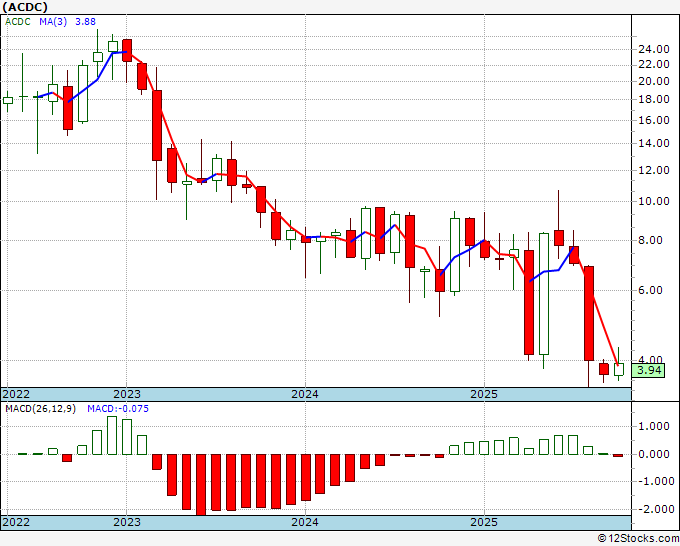
Task: Click the 0.000 MACD axis label
Action: (x=654, y=454)
